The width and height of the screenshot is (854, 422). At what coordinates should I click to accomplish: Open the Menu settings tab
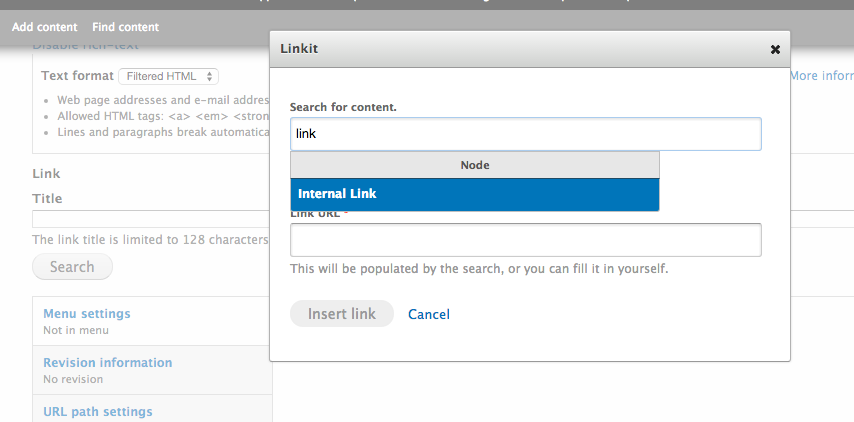tap(87, 314)
